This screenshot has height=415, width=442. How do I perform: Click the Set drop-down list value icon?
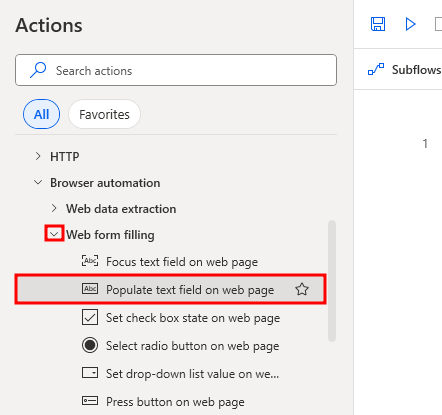pos(90,373)
